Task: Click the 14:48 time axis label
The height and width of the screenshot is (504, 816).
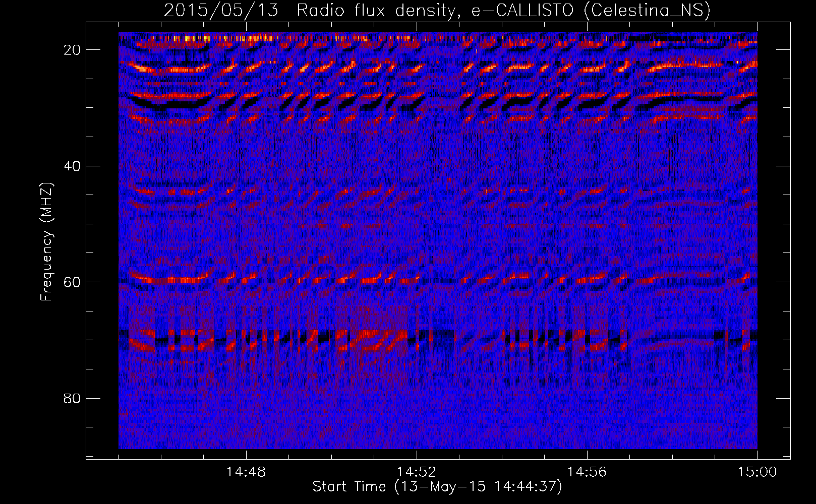Action: pos(246,472)
